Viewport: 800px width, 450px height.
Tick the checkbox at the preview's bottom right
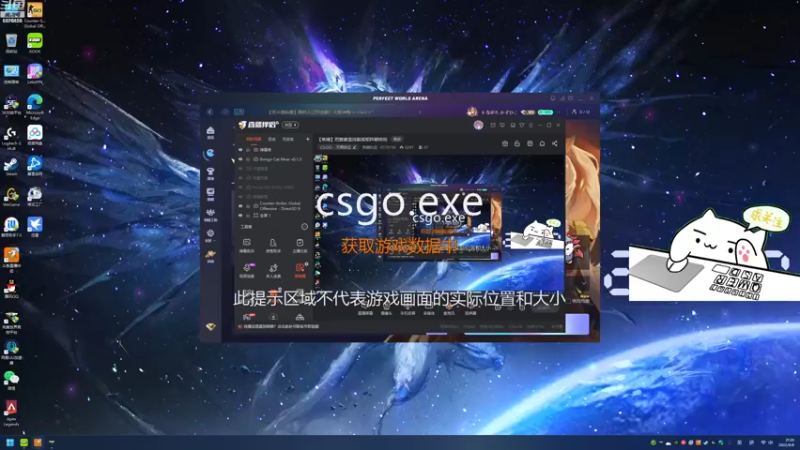pyautogui.click(x=568, y=301)
